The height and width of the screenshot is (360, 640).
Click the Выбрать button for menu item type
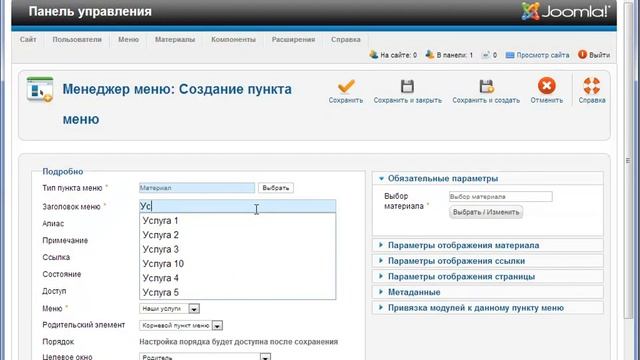click(276, 188)
